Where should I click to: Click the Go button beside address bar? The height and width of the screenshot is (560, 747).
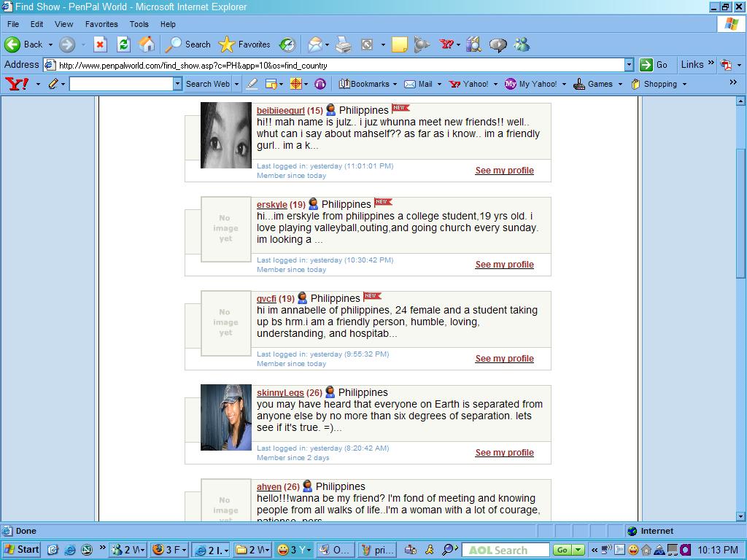[x=654, y=65]
